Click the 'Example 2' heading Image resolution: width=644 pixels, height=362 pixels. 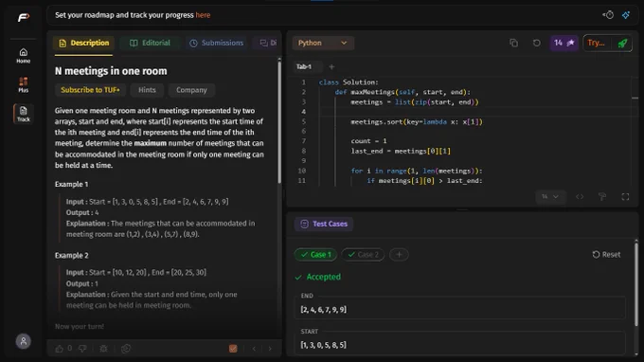pyautogui.click(x=71, y=255)
